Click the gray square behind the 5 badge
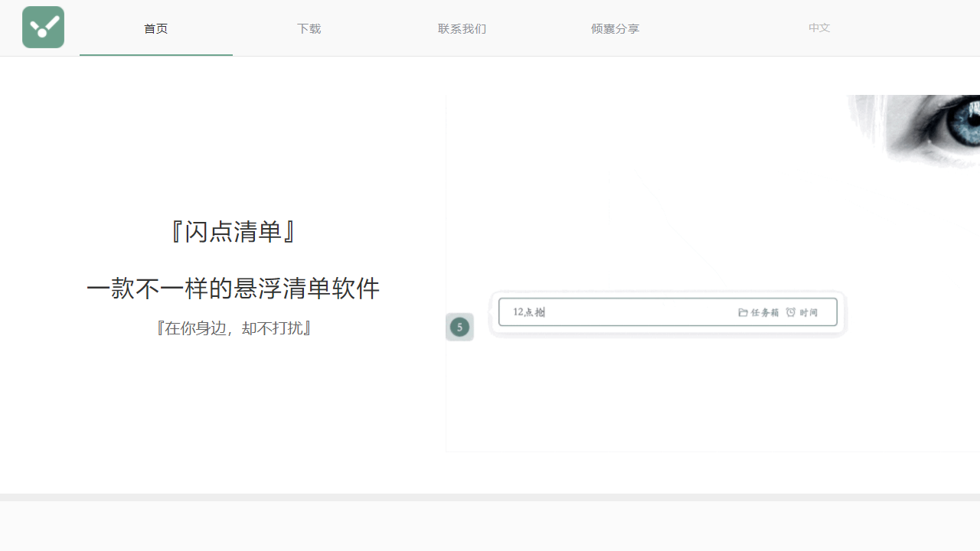 (459, 327)
